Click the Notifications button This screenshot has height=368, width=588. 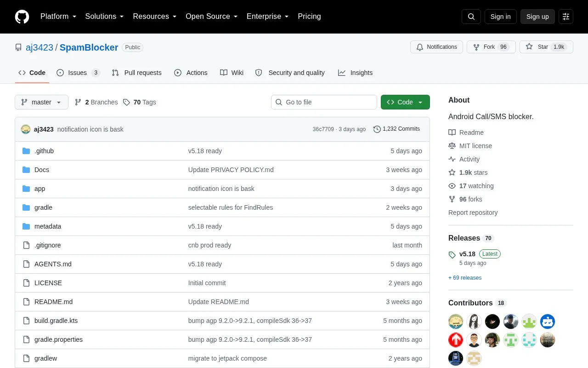click(436, 47)
